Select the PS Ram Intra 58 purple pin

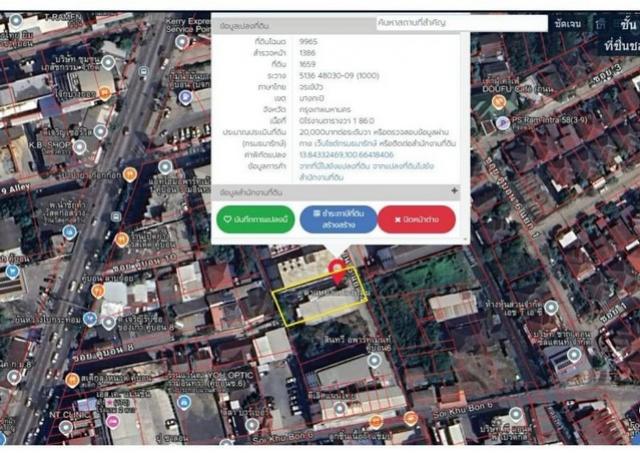[503, 122]
